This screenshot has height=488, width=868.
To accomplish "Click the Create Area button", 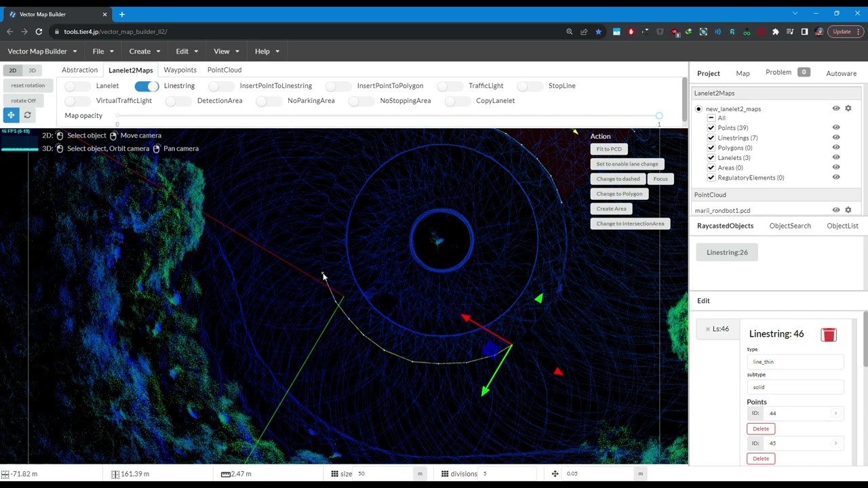I will click(612, 209).
